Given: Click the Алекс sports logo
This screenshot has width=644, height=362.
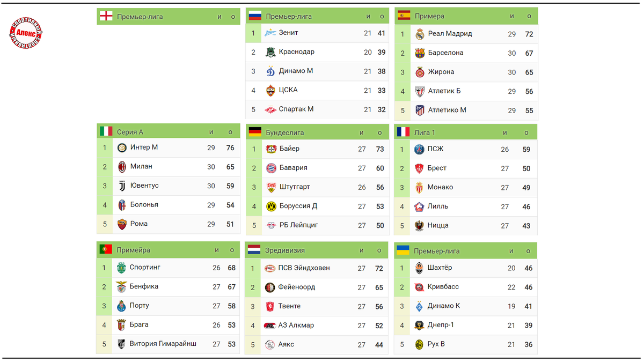Looking at the screenshot, I should point(26,33).
